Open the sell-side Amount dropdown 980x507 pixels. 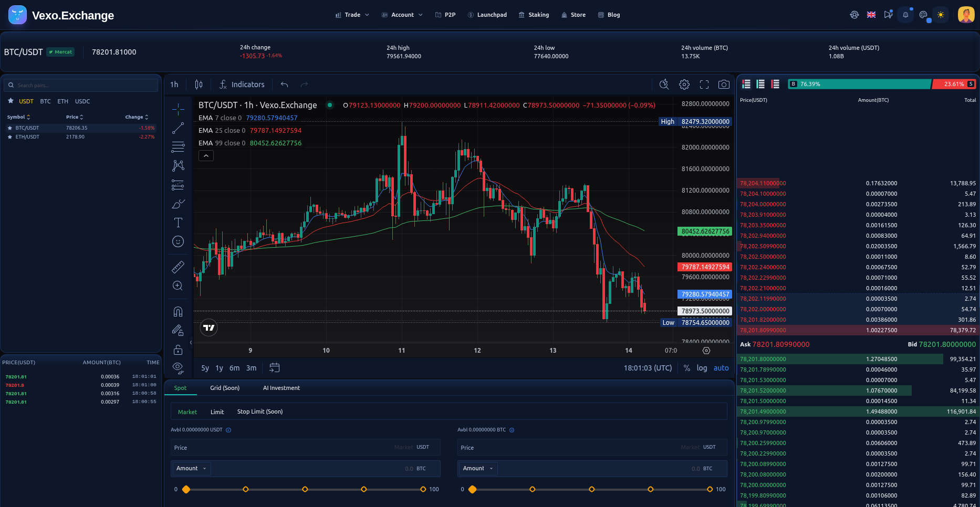coord(478,468)
